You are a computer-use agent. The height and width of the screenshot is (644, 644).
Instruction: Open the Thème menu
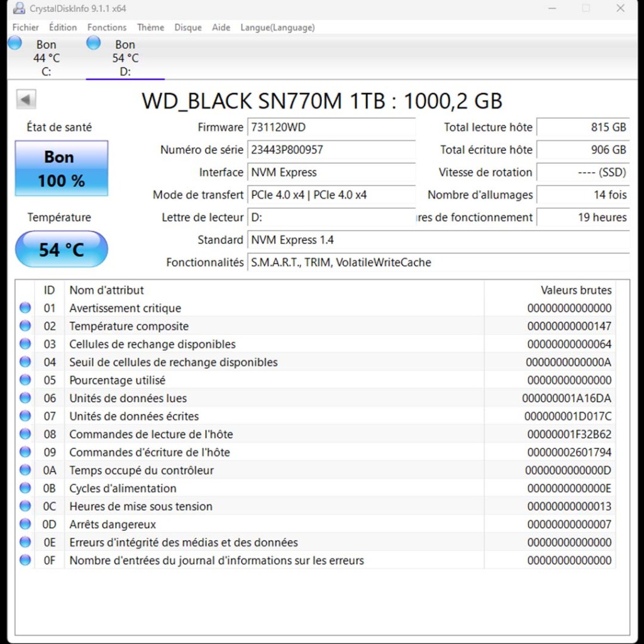(x=150, y=28)
